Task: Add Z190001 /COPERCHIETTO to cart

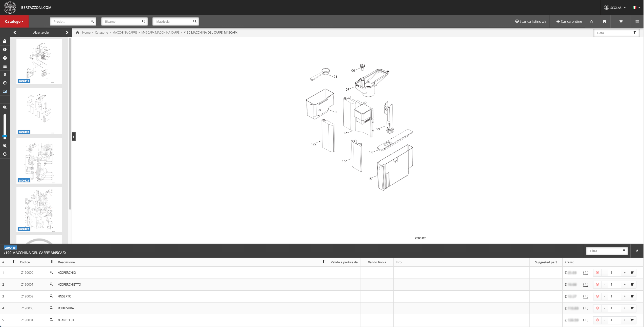Action: pos(632,284)
